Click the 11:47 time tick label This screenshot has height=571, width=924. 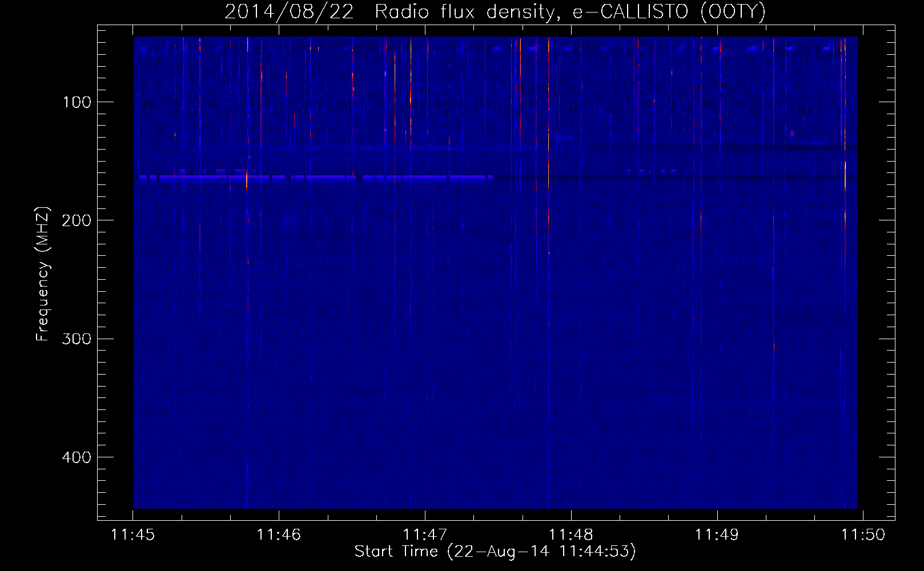425,535
